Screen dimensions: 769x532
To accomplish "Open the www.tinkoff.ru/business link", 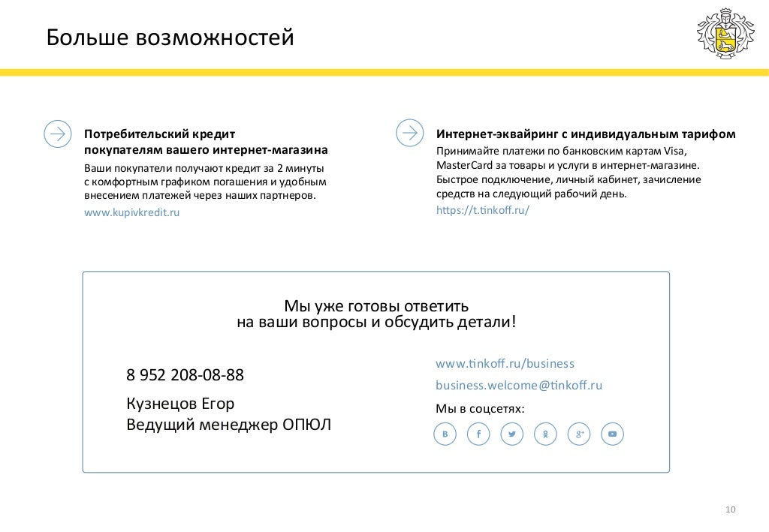I will (x=505, y=363).
